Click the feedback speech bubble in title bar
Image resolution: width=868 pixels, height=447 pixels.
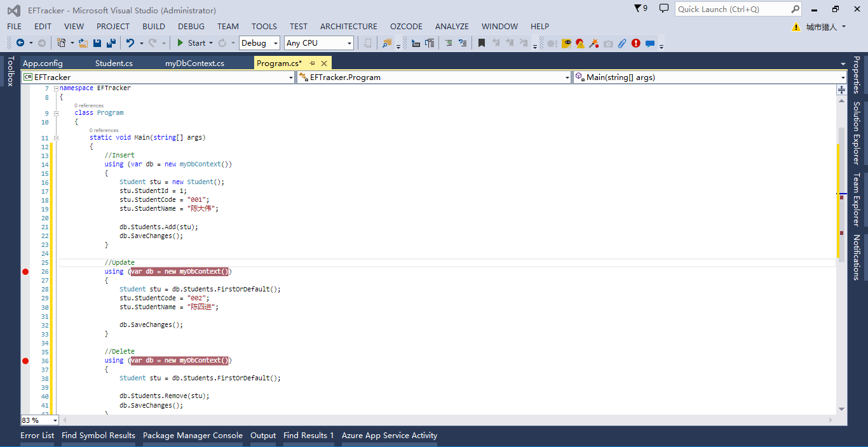pyautogui.click(x=664, y=8)
